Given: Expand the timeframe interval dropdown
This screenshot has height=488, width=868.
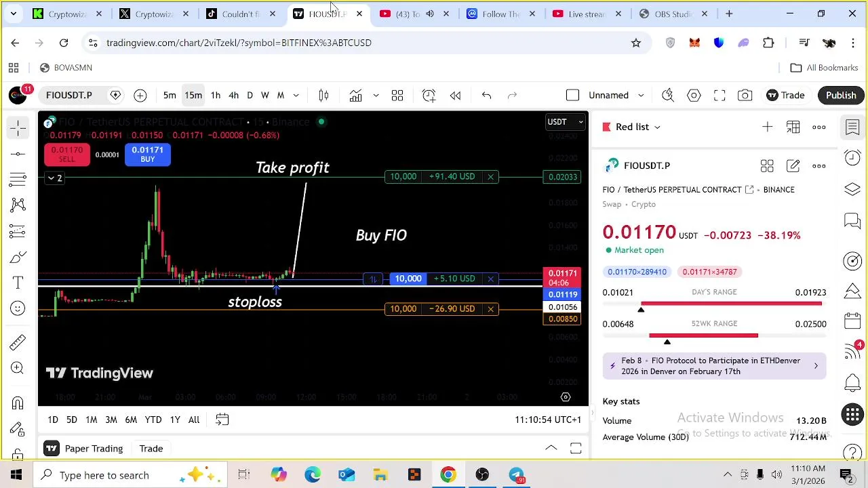Looking at the screenshot, I should (298, 96).
